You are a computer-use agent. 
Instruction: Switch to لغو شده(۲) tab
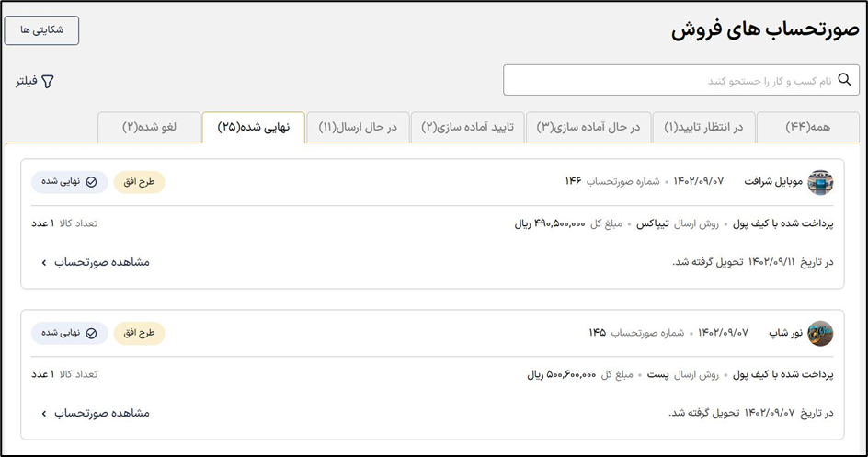tap(149, 127)
